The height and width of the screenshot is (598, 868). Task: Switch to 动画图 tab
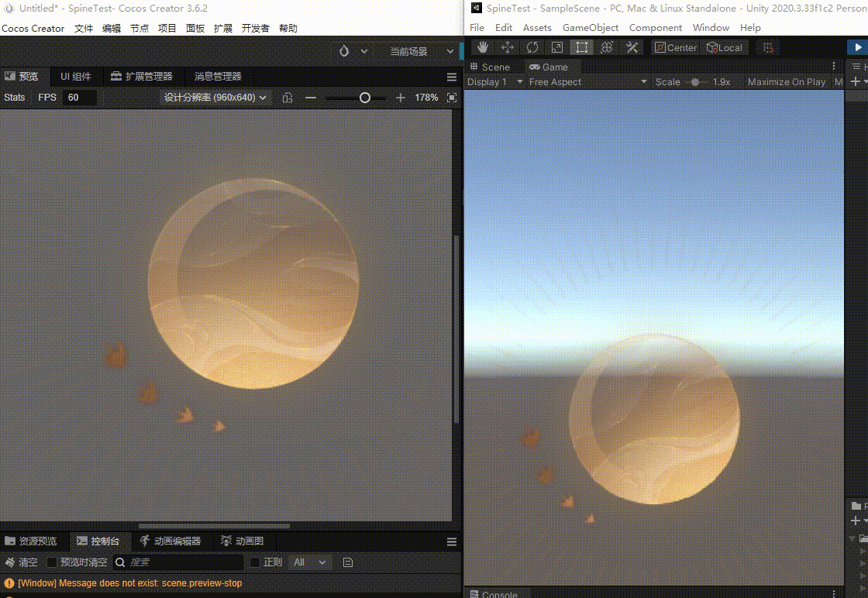(x=243, y=541)
